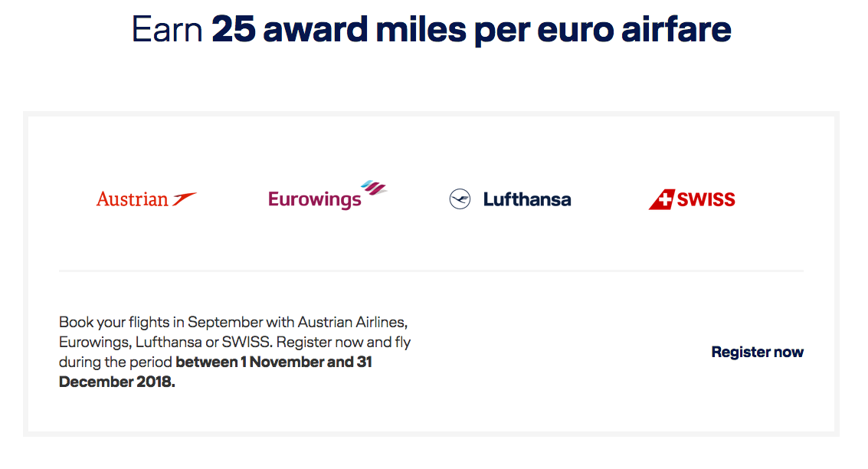Click the Austrian wordmark logo

coord(132,199)
